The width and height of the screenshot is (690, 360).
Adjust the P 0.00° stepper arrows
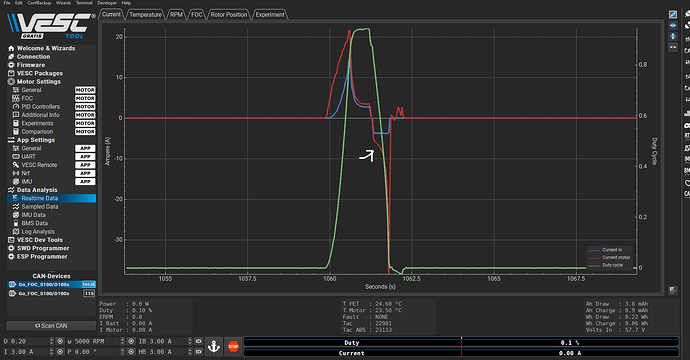(122, 352)
